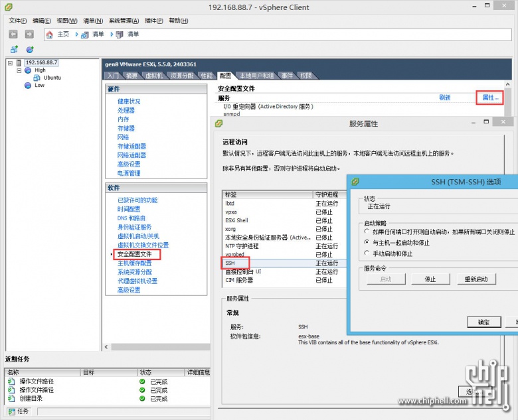The width and height of the screenshot is (518, 420).
Task: Click the forward navigation arrow in toolbar
Action: (29, 34)
